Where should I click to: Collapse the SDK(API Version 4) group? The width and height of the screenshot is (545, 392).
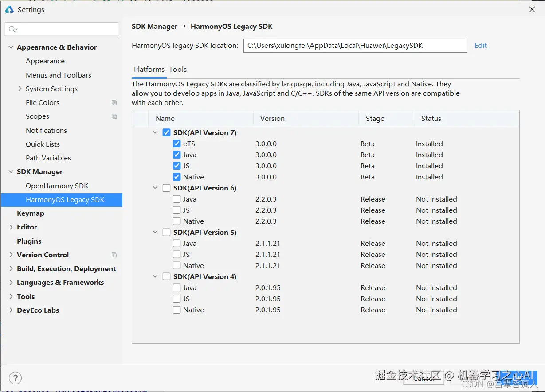tap(155, 276)
